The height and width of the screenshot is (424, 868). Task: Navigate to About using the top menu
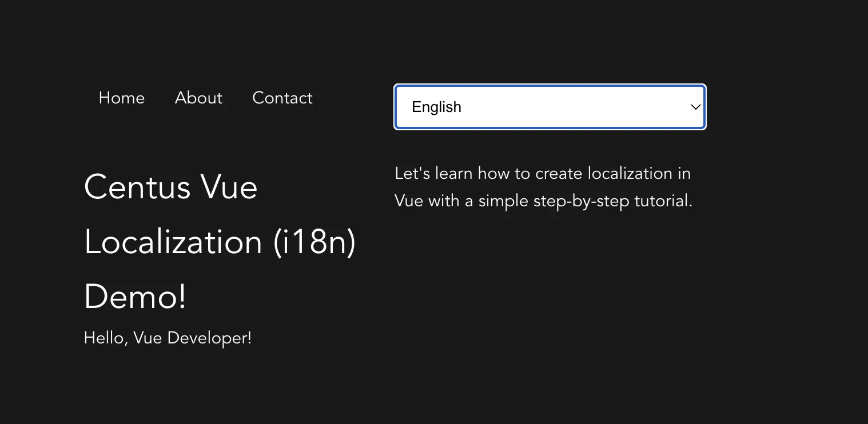(x=198, y=98)
